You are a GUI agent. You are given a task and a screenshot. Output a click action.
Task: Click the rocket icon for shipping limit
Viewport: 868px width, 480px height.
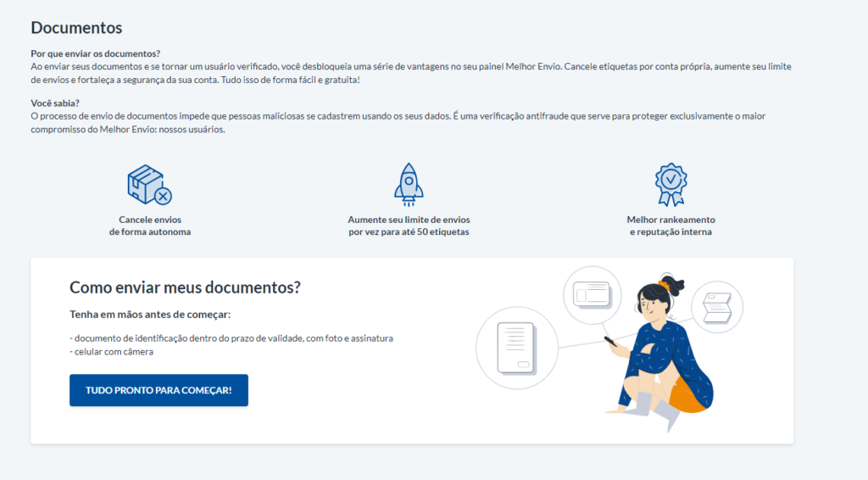click(x=409, y=185)
